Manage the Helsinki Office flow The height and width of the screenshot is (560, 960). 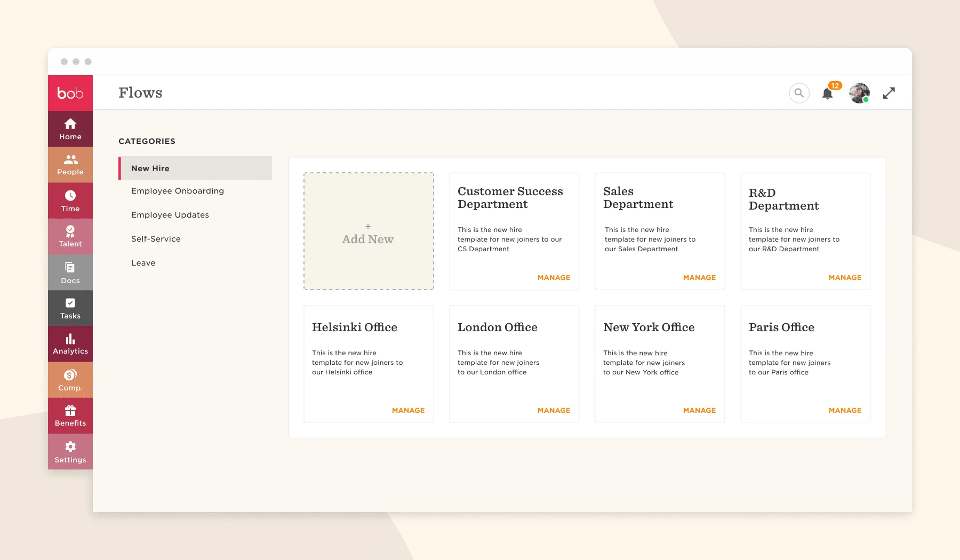[x=408, y=410]
